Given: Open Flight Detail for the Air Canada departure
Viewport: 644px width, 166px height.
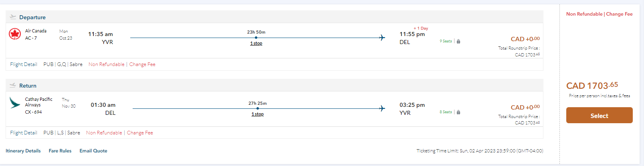Looking at the screenshot, I should tap(24, 64).
